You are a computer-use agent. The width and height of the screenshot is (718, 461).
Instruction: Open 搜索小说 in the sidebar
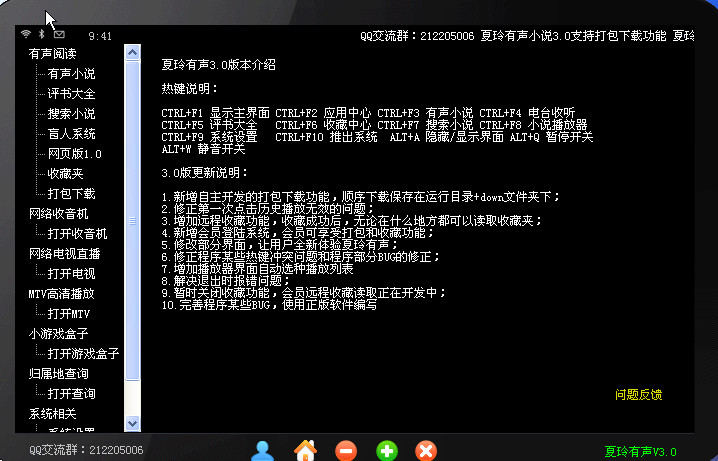point(71,114)
